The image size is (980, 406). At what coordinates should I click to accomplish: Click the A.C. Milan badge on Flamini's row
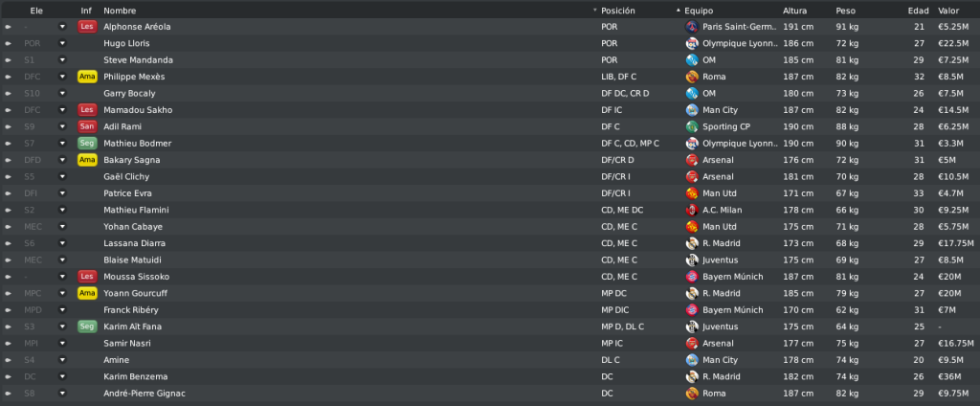tap(691, 211)
